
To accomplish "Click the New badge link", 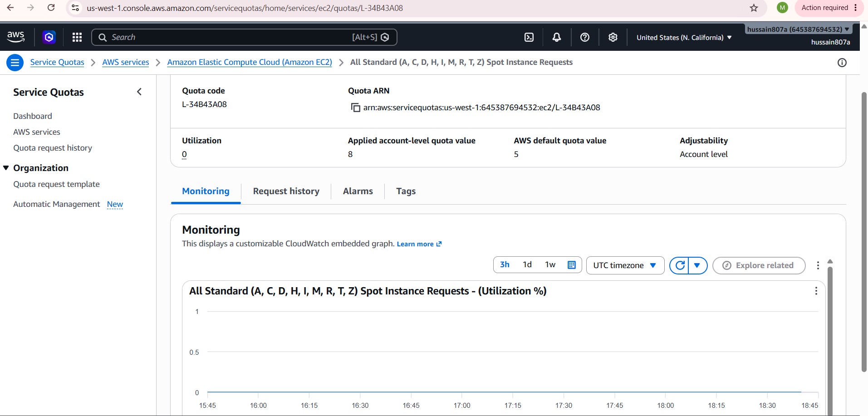I will [x=115, y=204].
